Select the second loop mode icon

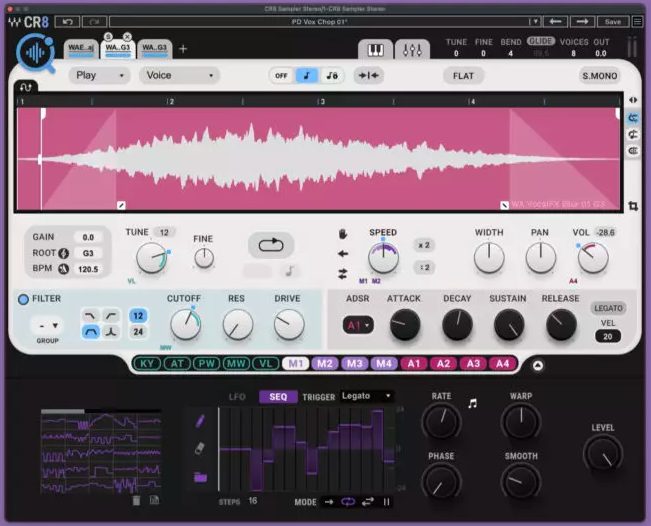click(x=633, y=135)
